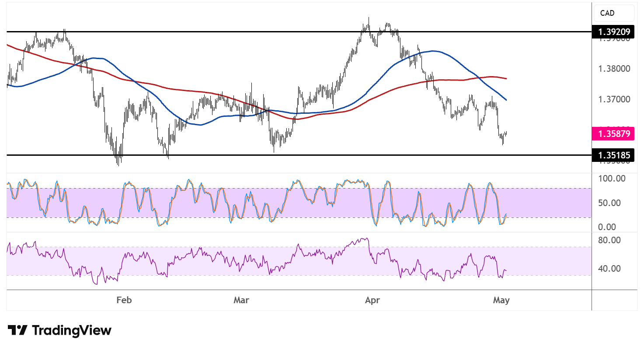644x350 pixels.
Task: Click the 1.37000 price axis value
Action: (x=614, y=99)
